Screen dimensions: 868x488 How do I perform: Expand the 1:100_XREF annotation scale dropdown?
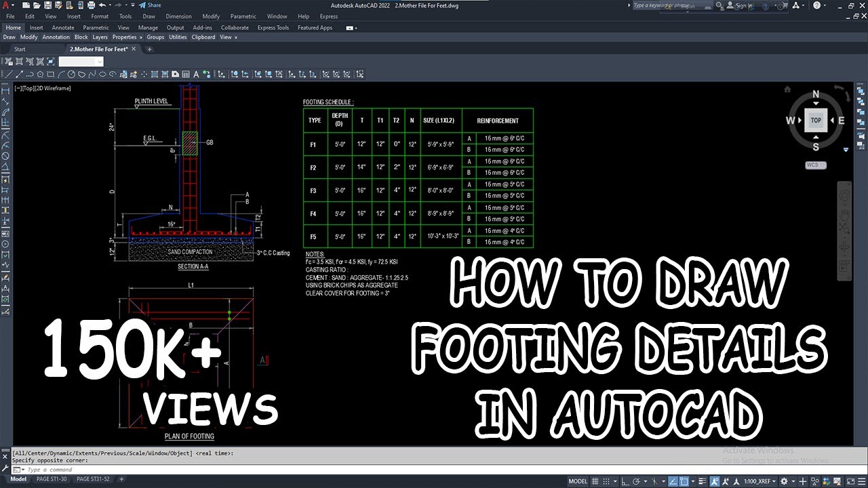pyautogui.click(x=774, y=481)
